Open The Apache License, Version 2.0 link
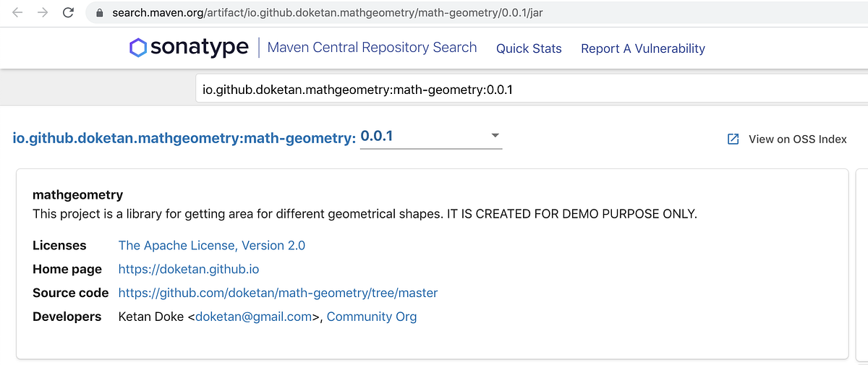This screenshot has height=365, width=868. [x=212, y=246]
